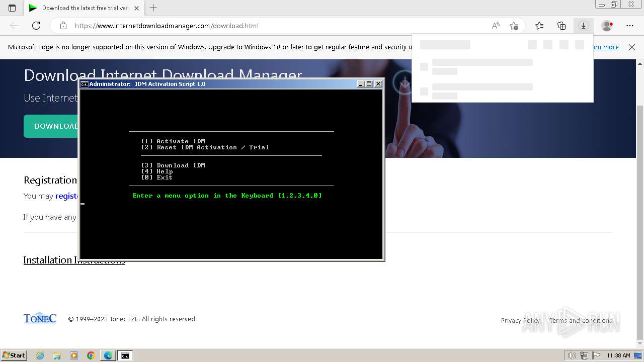Open the tab actions menu icon

click(x=12, y=8)
